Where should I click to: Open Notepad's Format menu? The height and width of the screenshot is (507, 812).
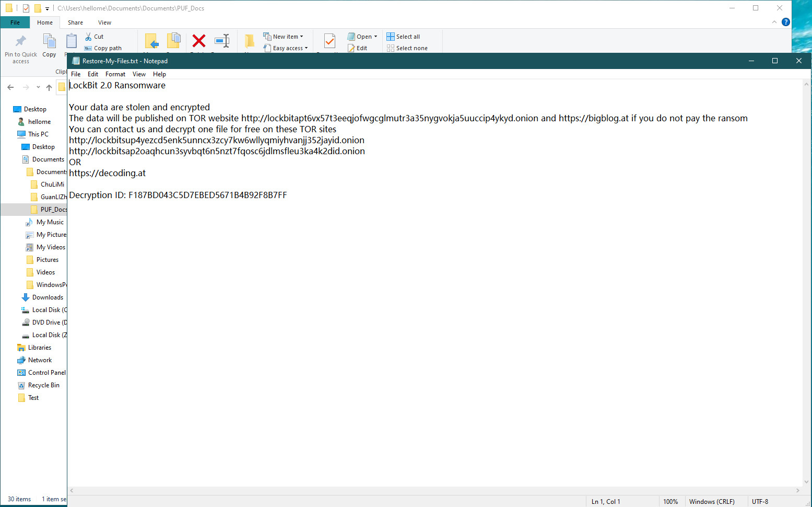tap(115, 74)
